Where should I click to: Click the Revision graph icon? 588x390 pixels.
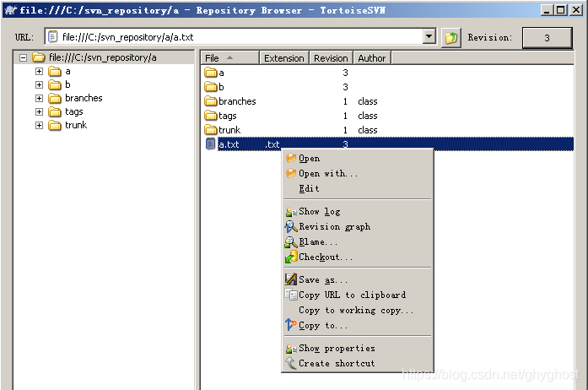[x=291, y=227]
